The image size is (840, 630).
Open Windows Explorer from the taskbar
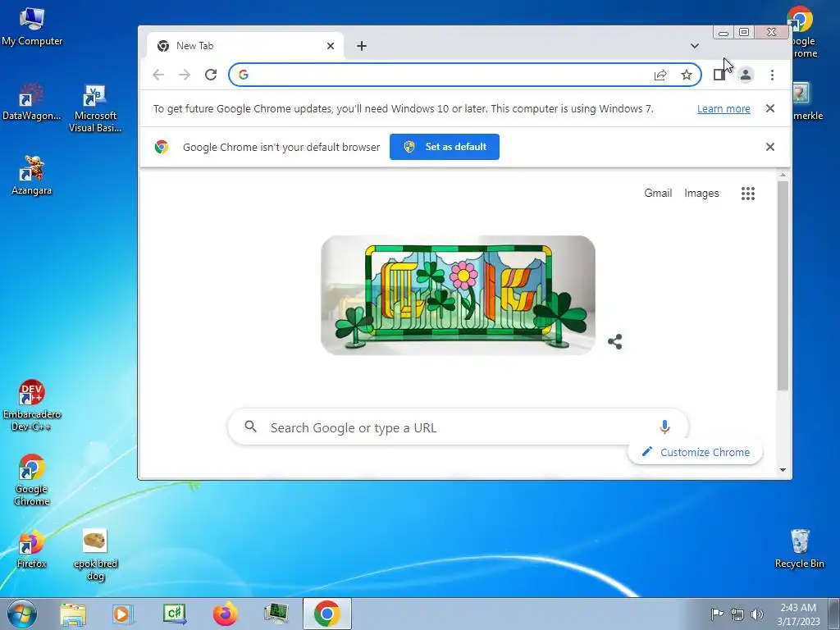(73, 614)
